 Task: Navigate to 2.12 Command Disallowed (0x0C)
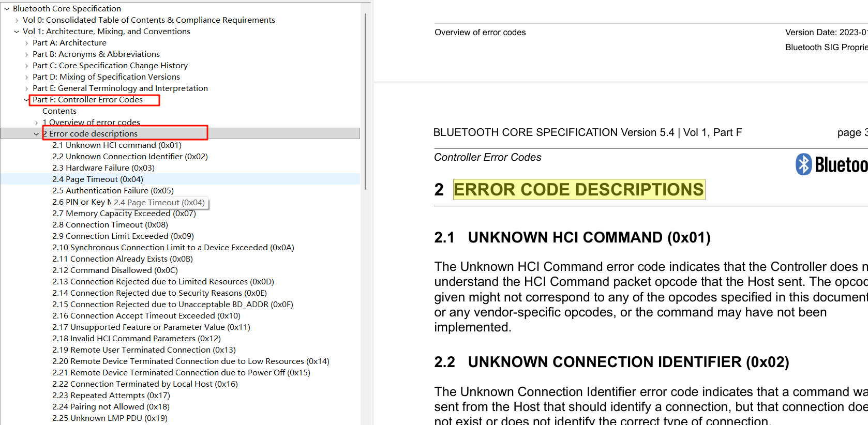(x=115, y=270)
